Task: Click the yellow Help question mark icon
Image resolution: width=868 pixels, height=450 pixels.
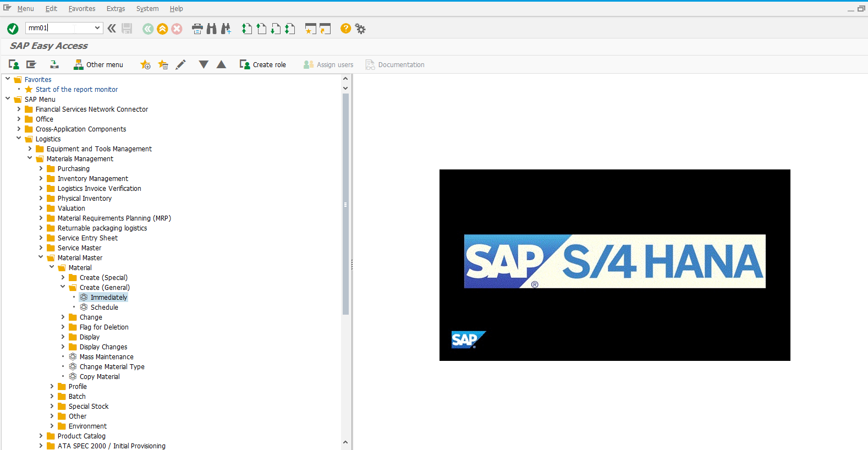Action: [x=345, y=29]
